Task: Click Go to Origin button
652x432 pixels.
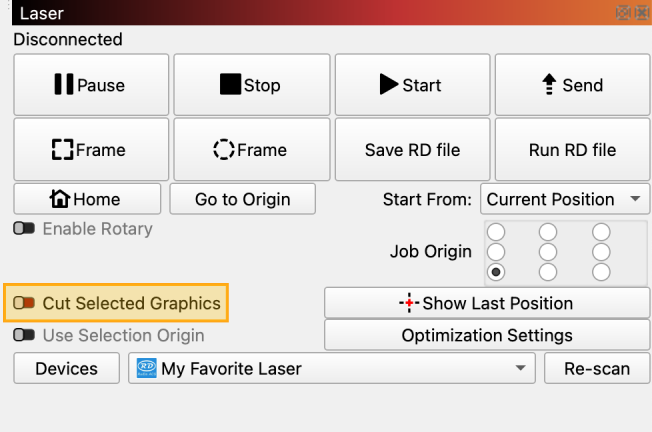Action: [243, 199]
